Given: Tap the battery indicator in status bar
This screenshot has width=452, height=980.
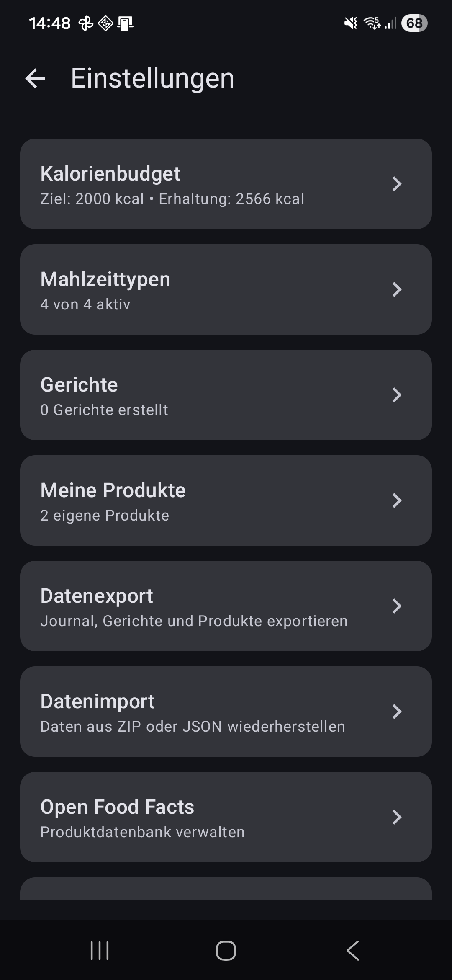Looking at the screenshot, I should pos(414,23).
